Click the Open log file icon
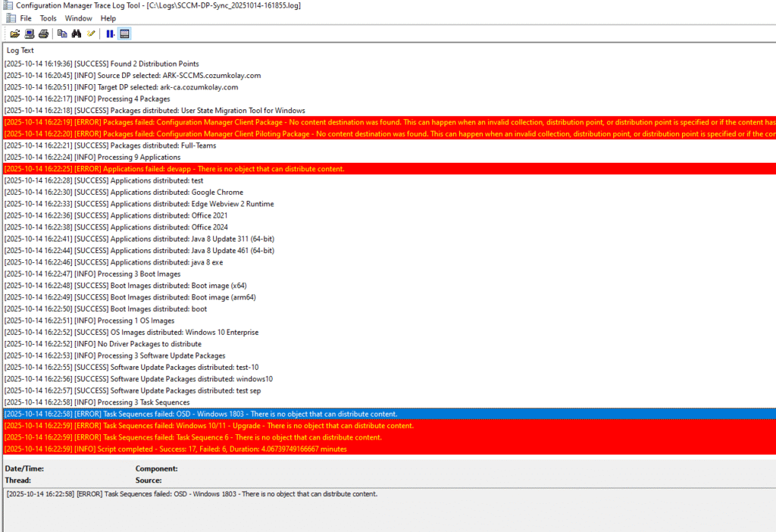Viewport: 776px width, 532px height. coord(14,33)
